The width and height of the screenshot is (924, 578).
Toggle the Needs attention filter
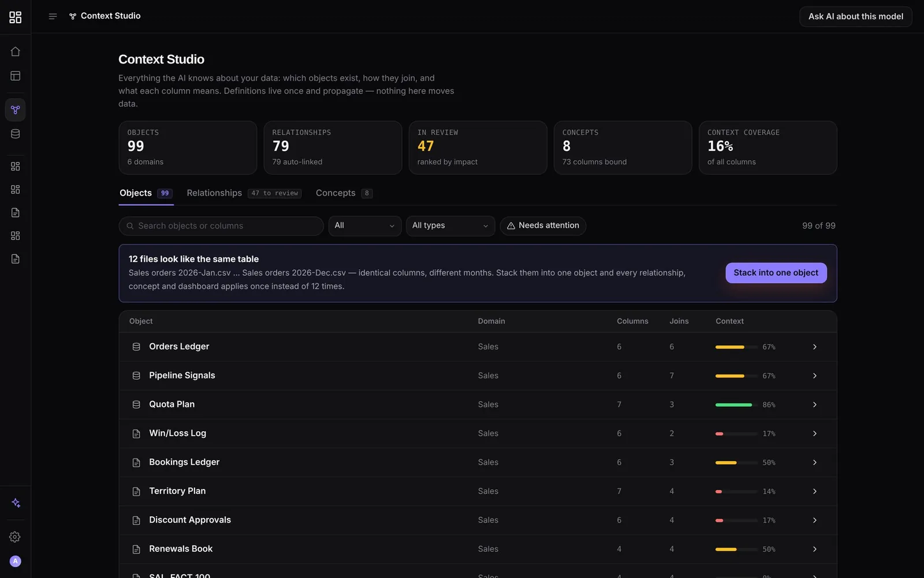click(x=543, y=226)
